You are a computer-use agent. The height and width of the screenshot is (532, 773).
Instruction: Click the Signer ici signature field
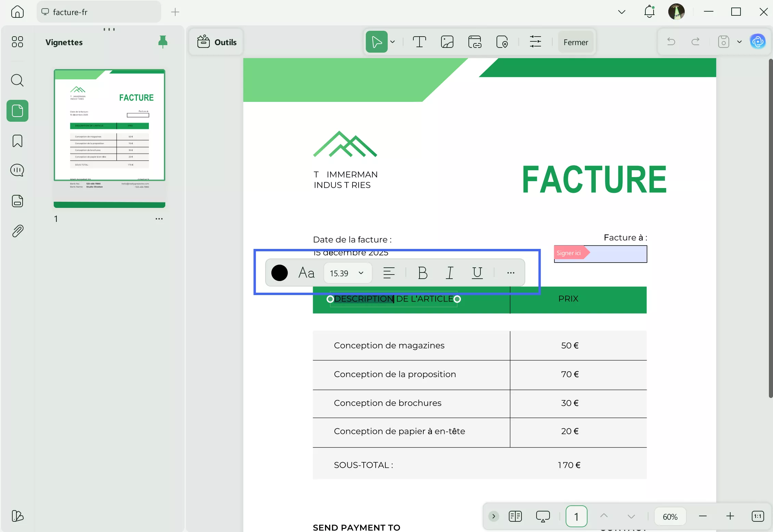click(x=600, y=254)
